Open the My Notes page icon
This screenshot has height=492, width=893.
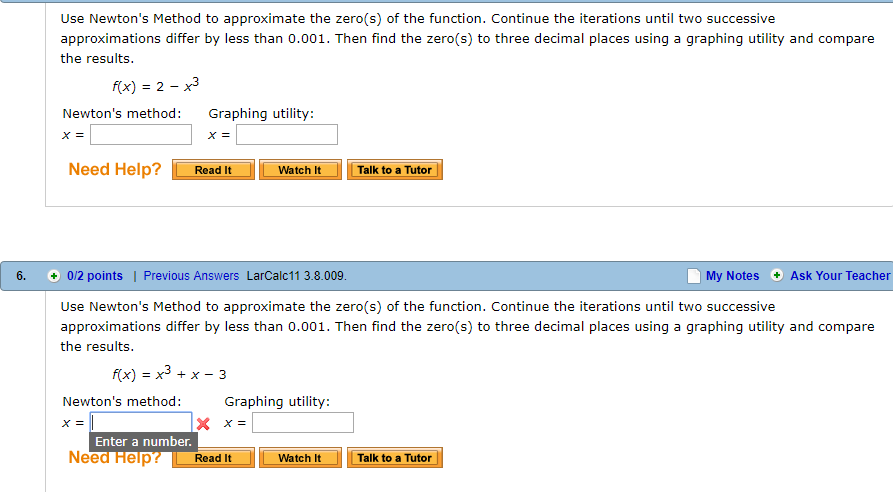(694, 276)
